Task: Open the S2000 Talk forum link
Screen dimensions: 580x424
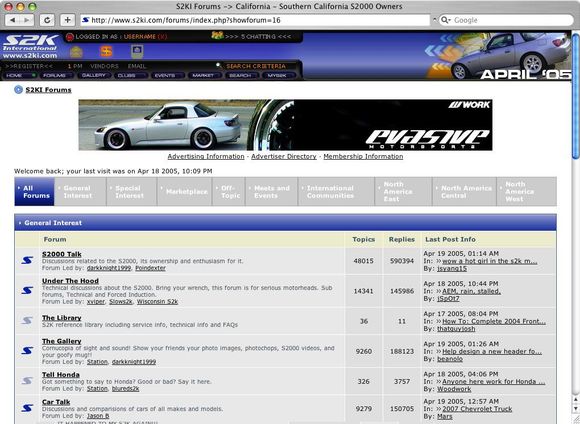Action: [62, 254]
